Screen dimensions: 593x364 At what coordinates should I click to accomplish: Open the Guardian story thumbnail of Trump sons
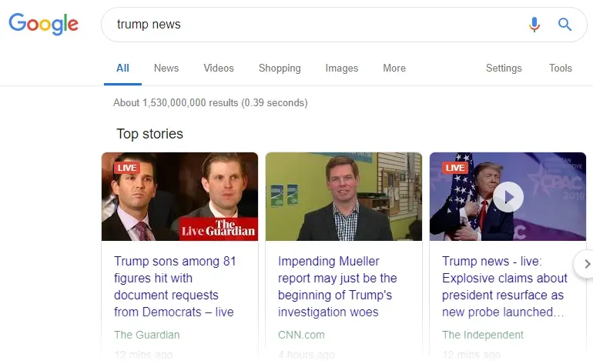179,196
